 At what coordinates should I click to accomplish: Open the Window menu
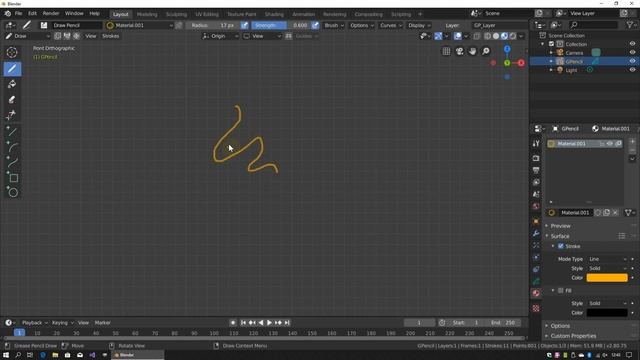tap(74, 13)
